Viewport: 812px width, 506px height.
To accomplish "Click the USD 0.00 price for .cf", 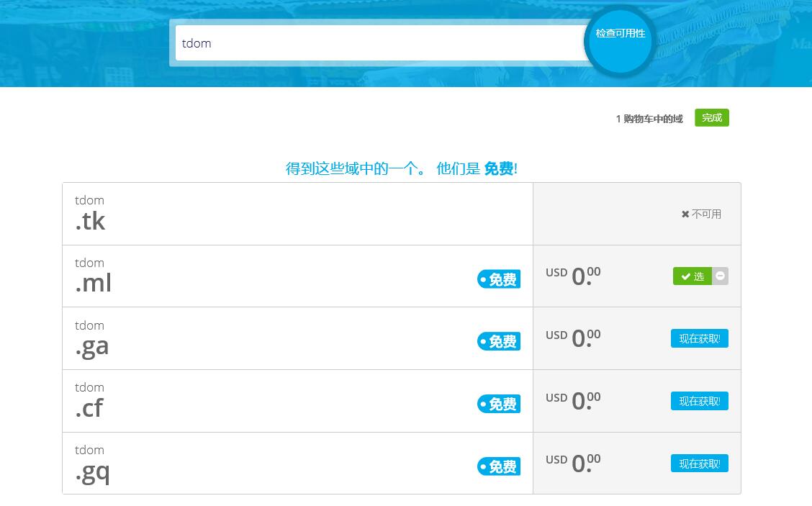I will coord(573,401).
